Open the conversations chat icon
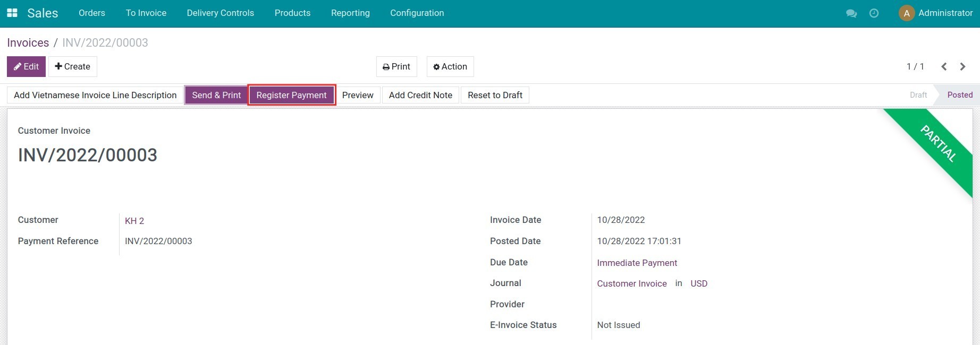This screenshot has width=980, height=345. pyautogui.click(x=851, y=13)
